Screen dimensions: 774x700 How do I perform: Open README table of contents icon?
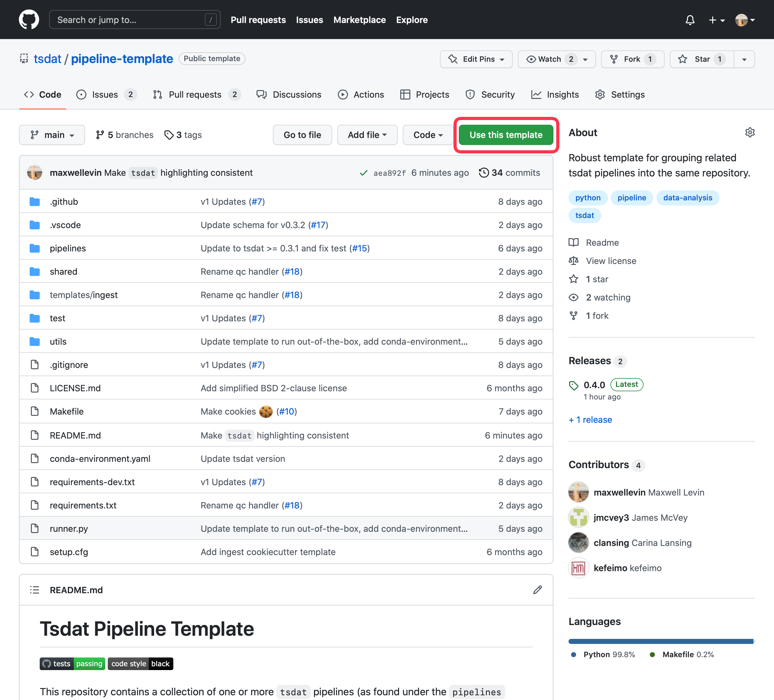tap(35, 590)
